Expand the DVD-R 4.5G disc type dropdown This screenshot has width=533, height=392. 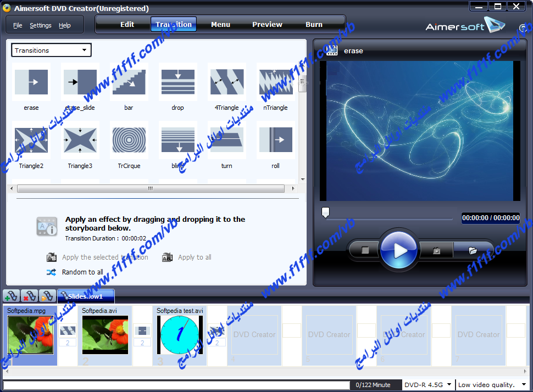427,385
